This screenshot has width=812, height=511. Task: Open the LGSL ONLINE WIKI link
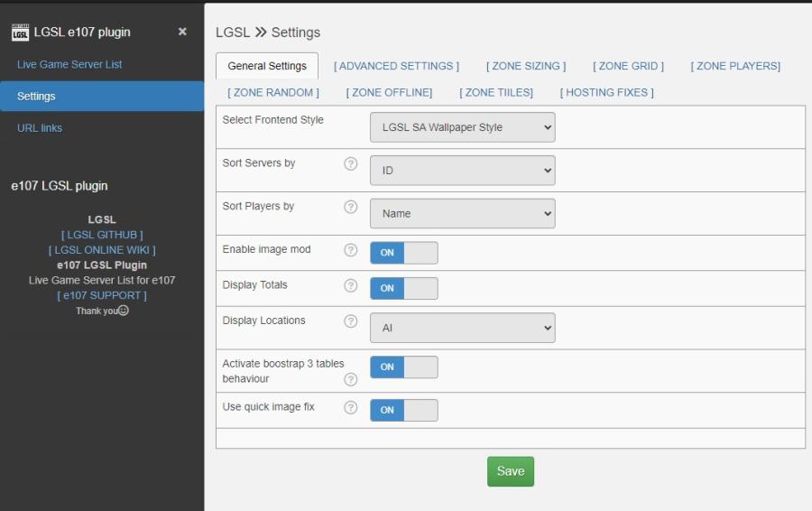[x=102, y=250]
